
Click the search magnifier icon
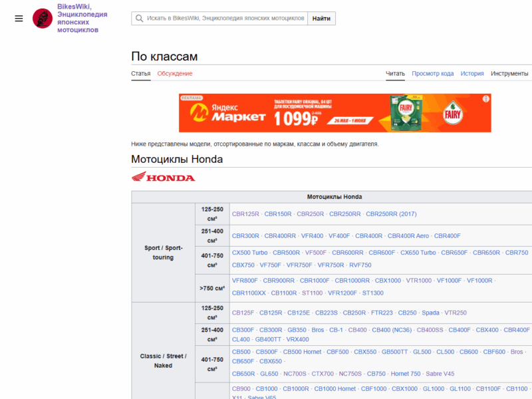click(x=139, y=19)
